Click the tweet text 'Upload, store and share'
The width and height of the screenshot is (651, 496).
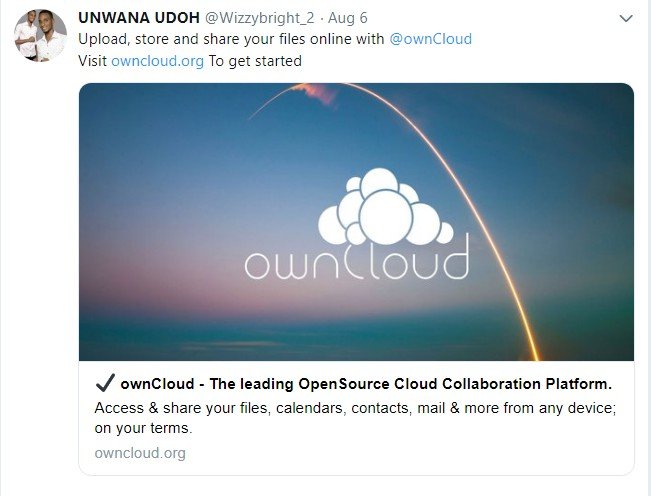[x=159, y=39]
